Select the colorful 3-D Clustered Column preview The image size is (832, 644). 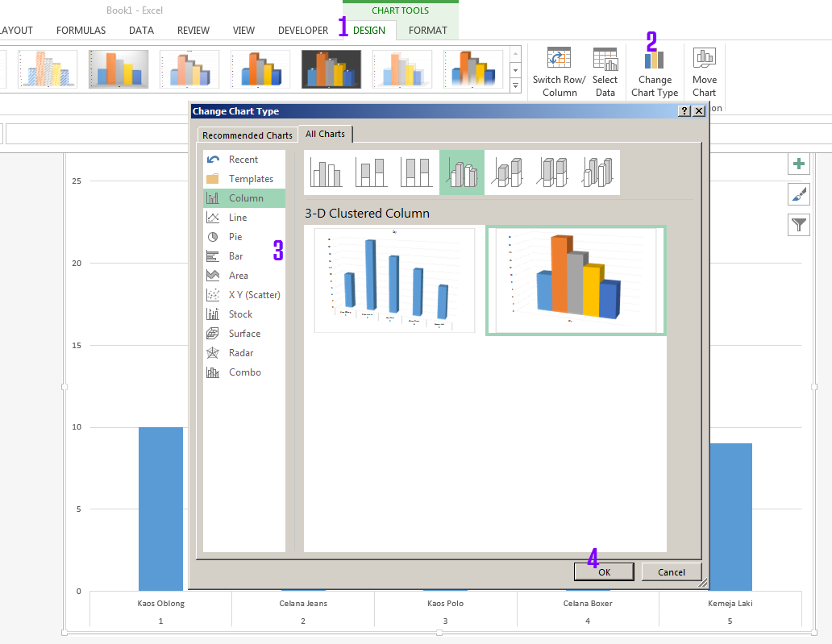[x=576, y=280]
